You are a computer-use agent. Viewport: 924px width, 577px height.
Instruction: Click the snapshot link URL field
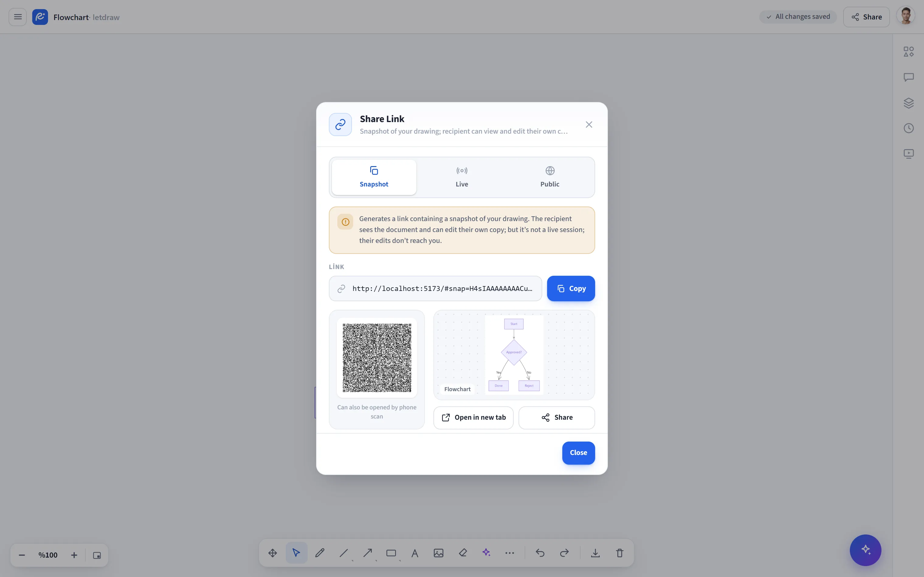pos(435,288)
